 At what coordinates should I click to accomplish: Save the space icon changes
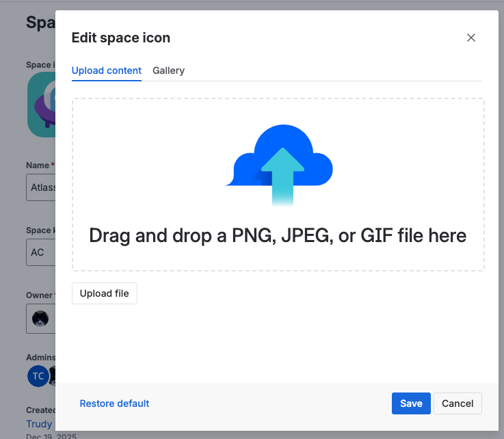(411, 403)
